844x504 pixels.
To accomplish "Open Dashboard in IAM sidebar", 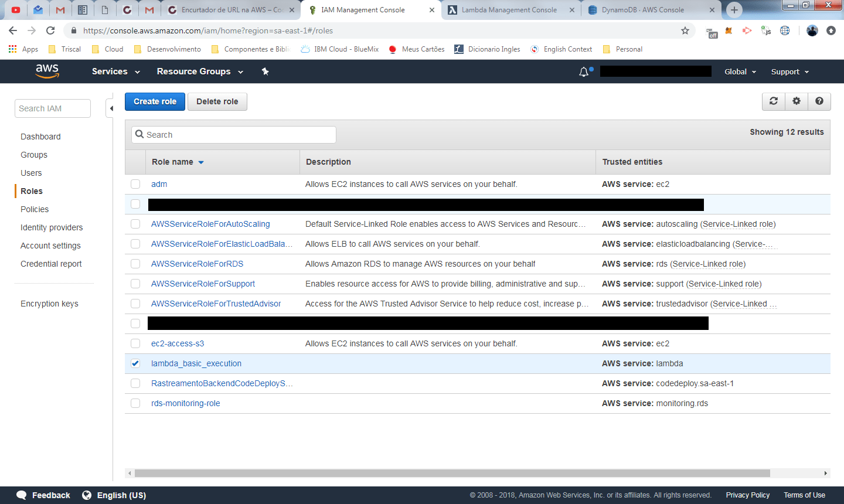I will [x=40, y=137].
